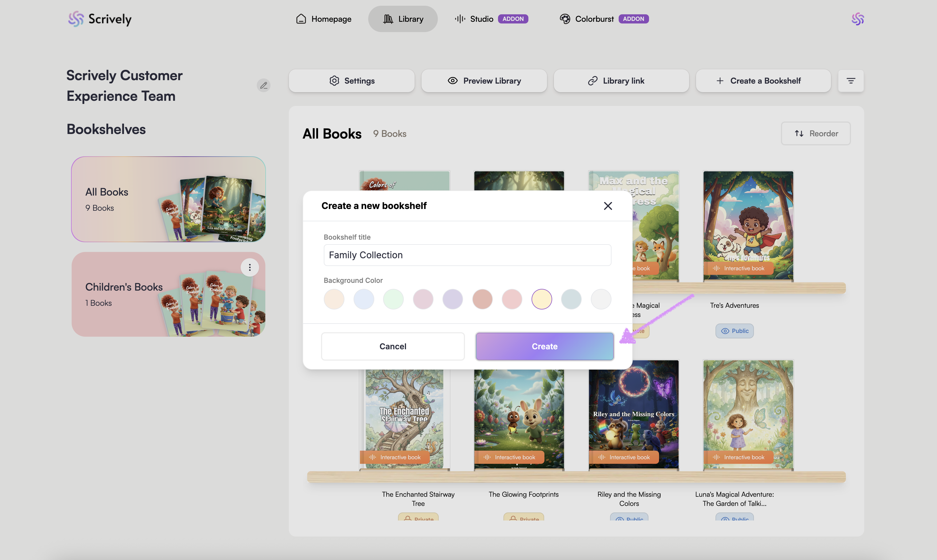Click Cancel in the dialog
This screenshot has height=560, width=937.
click(x=393, y=346)
